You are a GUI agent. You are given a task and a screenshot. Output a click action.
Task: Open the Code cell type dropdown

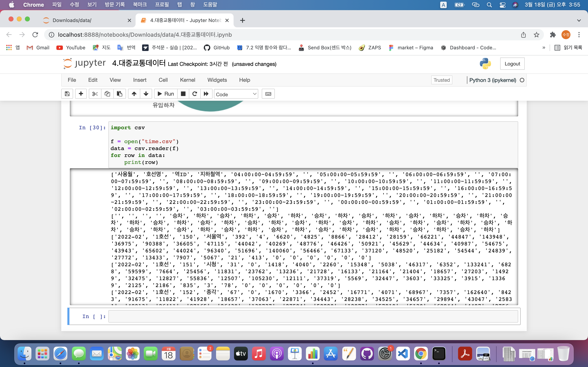236,94
